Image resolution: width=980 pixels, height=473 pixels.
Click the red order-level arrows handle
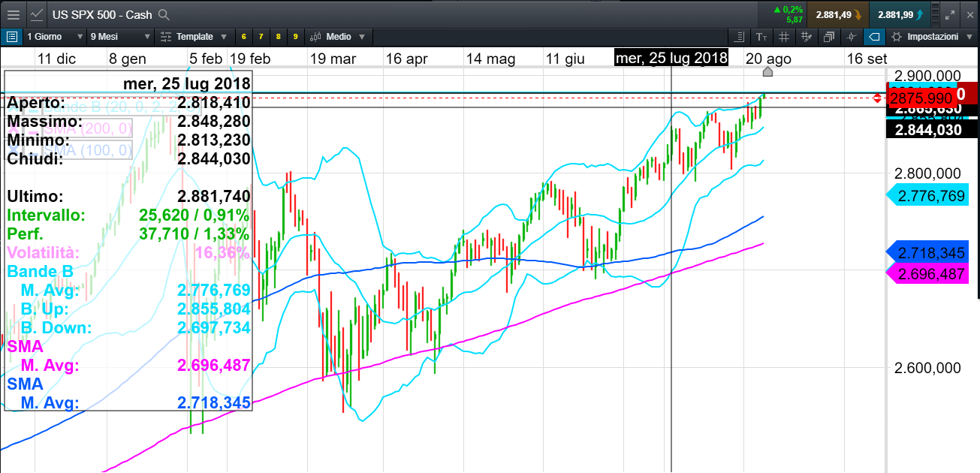point(879,98)
